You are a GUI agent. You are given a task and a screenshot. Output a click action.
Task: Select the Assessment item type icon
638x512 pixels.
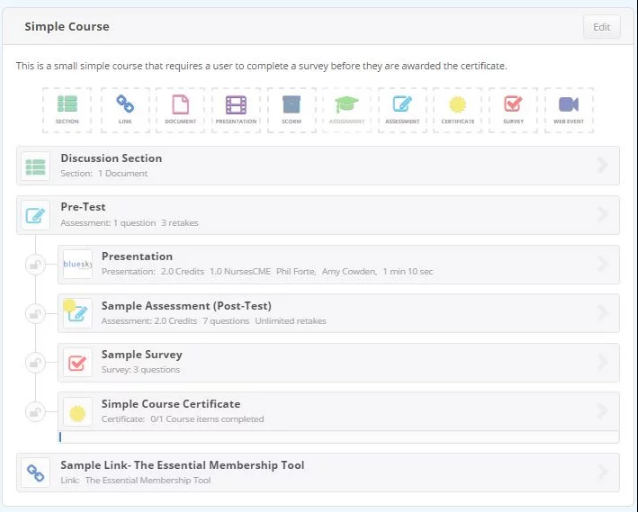(402, 109)
